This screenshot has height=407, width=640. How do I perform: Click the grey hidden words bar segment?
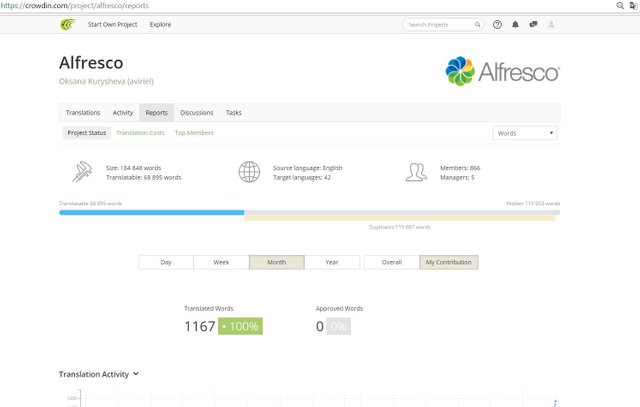[x=402, y=212]
